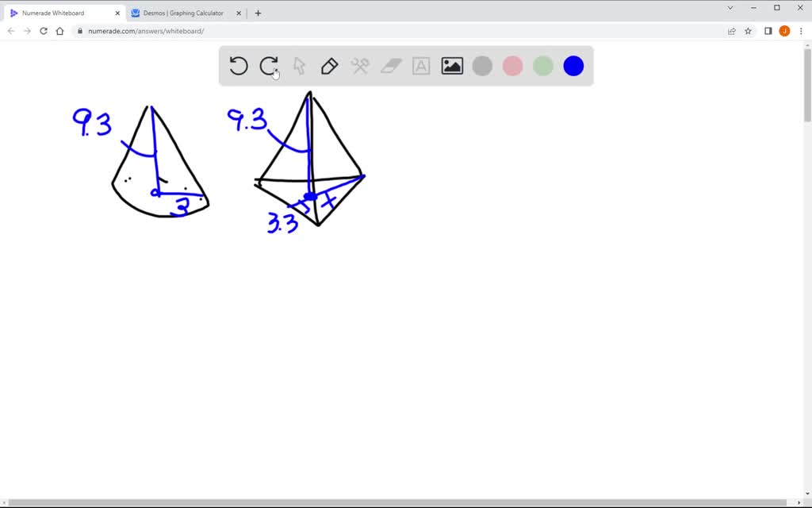Undo the last drawn stroke

(x=239, y=66)
